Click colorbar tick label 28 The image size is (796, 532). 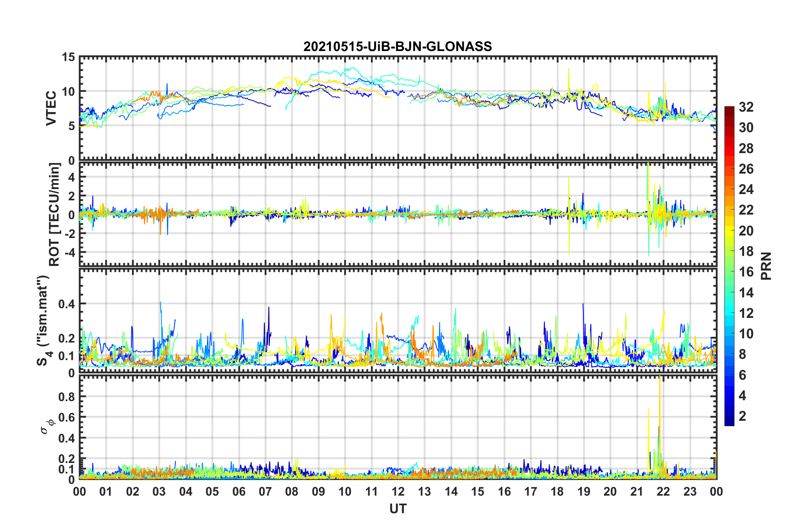(746, 148)
